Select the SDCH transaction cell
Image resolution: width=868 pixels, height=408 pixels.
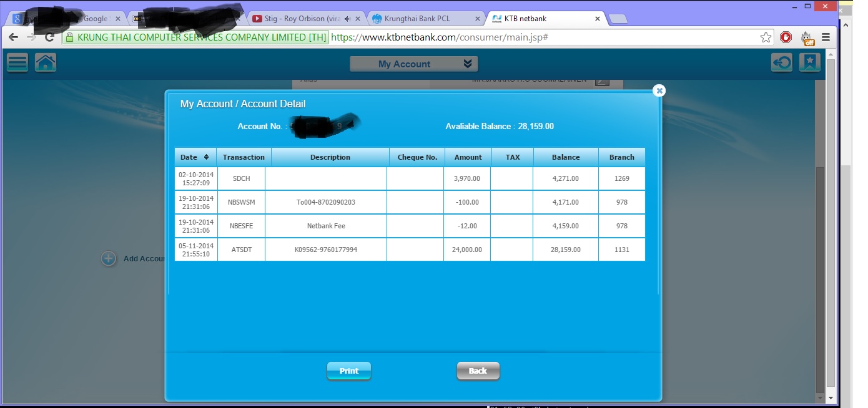click(x=241, y=178)
